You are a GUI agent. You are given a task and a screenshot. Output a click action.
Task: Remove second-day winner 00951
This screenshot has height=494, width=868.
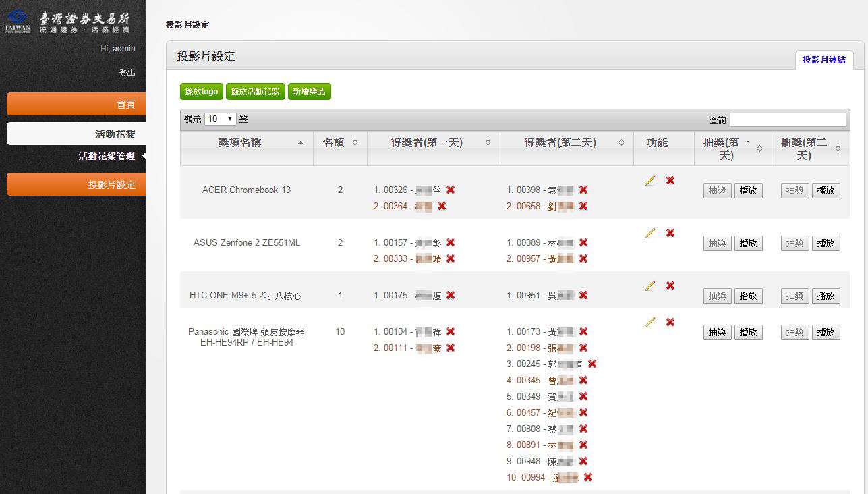pos(583,295)
